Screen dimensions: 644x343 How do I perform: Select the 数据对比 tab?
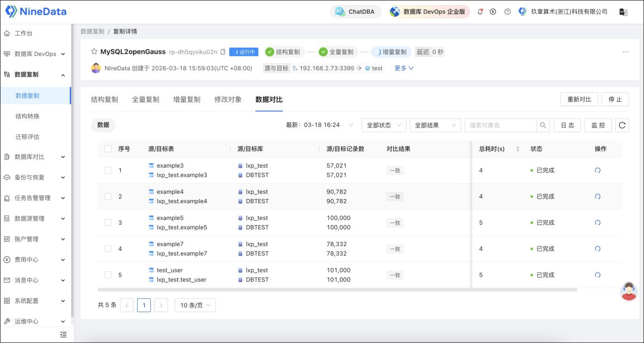[x=269, y=100]
